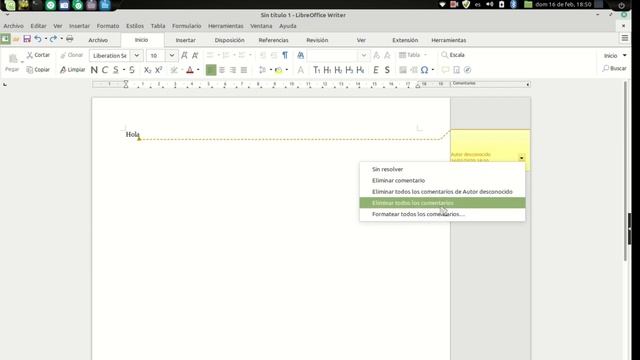Viewport: 640px width, 360px height.
Task: Open a file with the folder icon
Action: click(x=16, y=39)
